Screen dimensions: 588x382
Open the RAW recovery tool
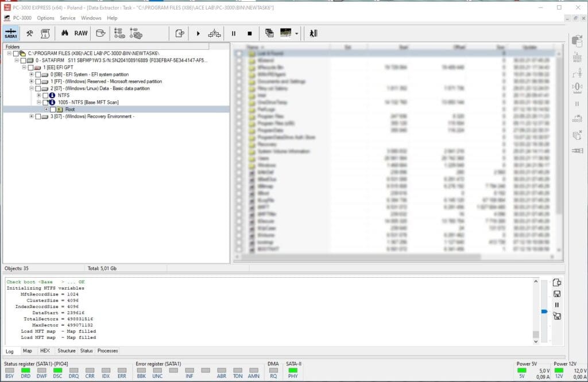[x=81, y=33]
